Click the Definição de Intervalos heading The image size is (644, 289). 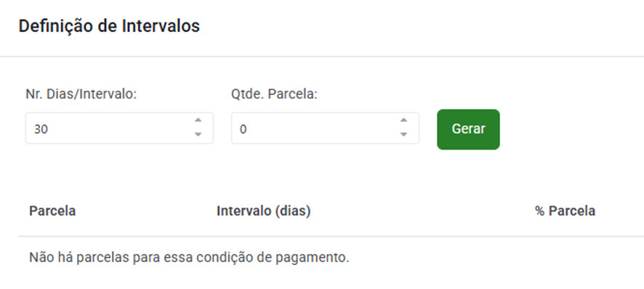(x=109, y=26)
